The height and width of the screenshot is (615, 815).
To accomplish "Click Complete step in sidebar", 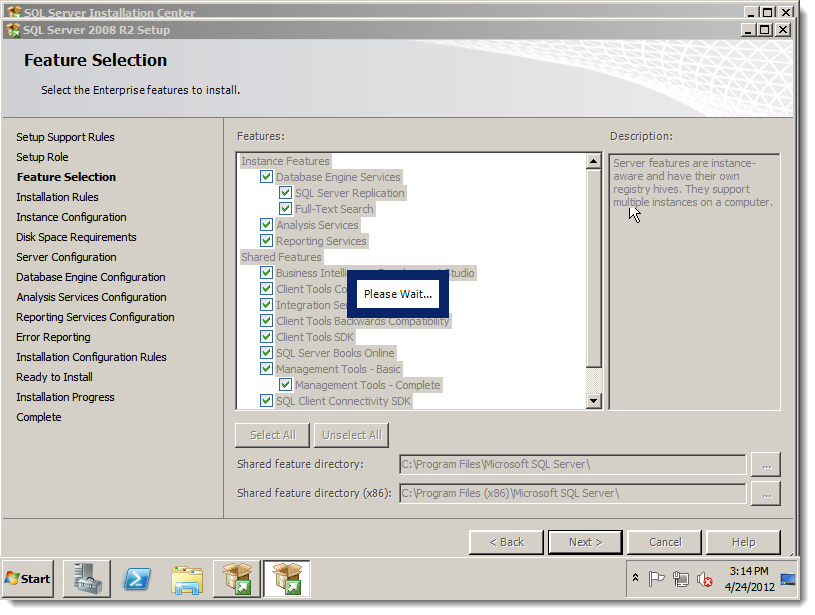I will tap(38, 417).
